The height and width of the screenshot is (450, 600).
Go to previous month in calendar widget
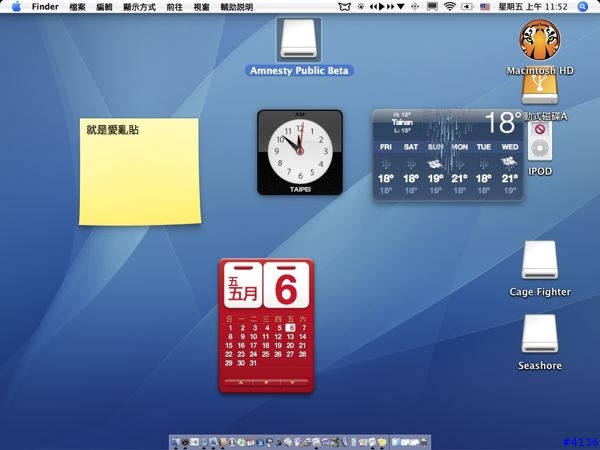(241, 382)
